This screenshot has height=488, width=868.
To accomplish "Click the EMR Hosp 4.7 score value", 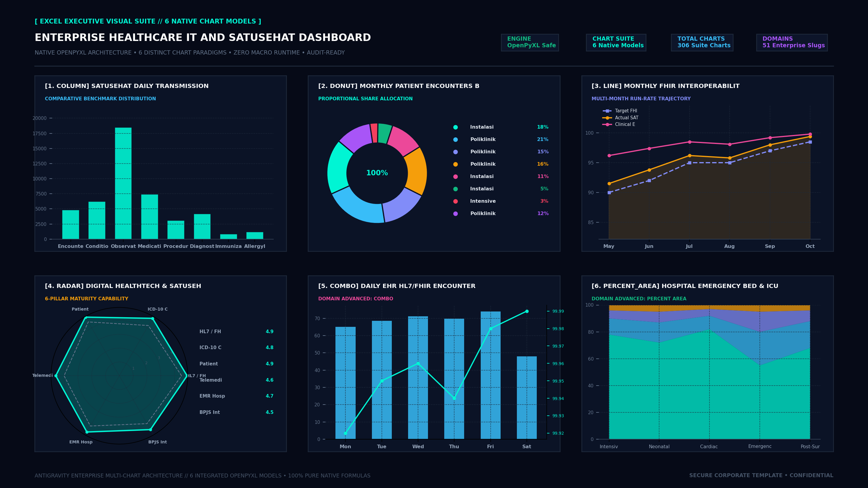I will (269, 396).
